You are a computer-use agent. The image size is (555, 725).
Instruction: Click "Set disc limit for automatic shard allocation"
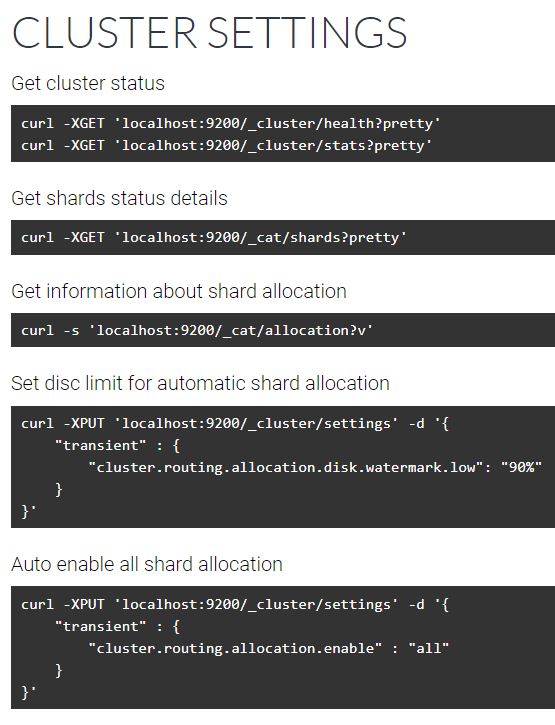pos(200,383)
